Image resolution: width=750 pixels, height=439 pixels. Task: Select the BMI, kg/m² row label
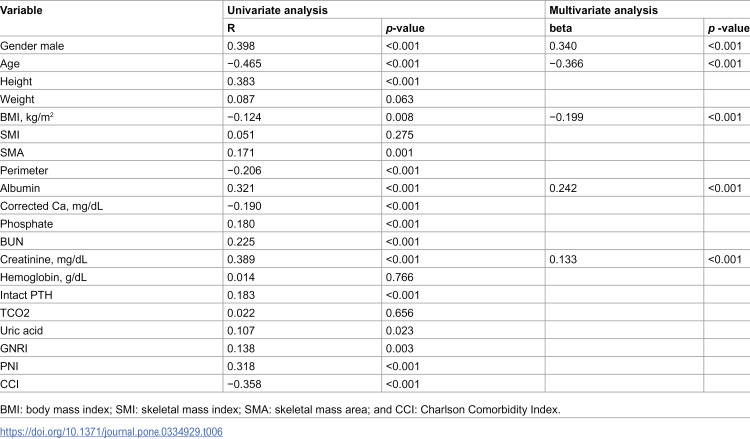[x=27, y=117]
